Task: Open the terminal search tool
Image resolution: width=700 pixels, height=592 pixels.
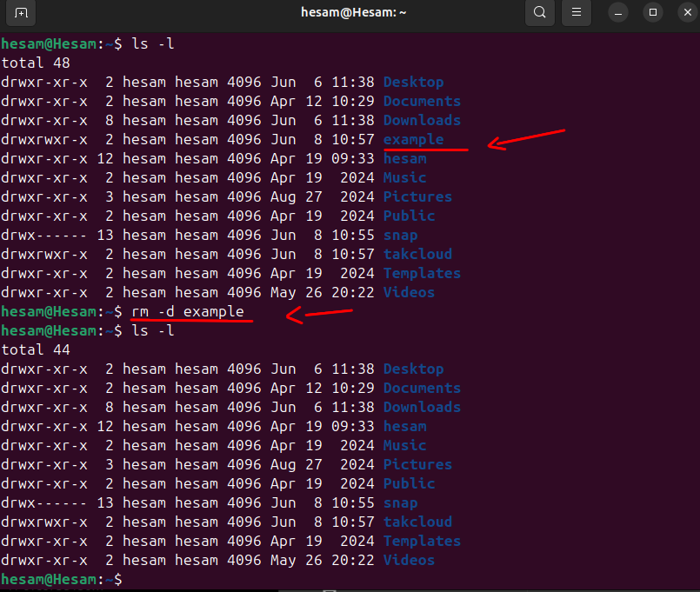Action: (x=540, y=12)
